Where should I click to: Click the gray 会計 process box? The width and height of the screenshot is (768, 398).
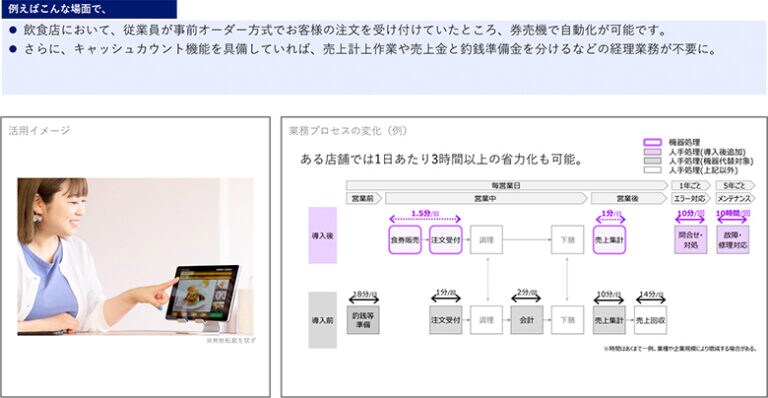(x=527, y=320)
